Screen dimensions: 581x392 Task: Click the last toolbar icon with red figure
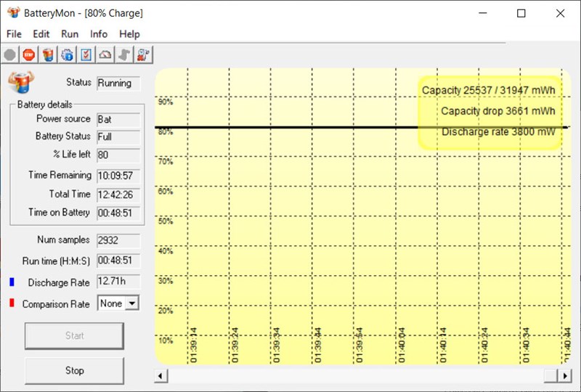pyautogui.click(x=143, y=55)
